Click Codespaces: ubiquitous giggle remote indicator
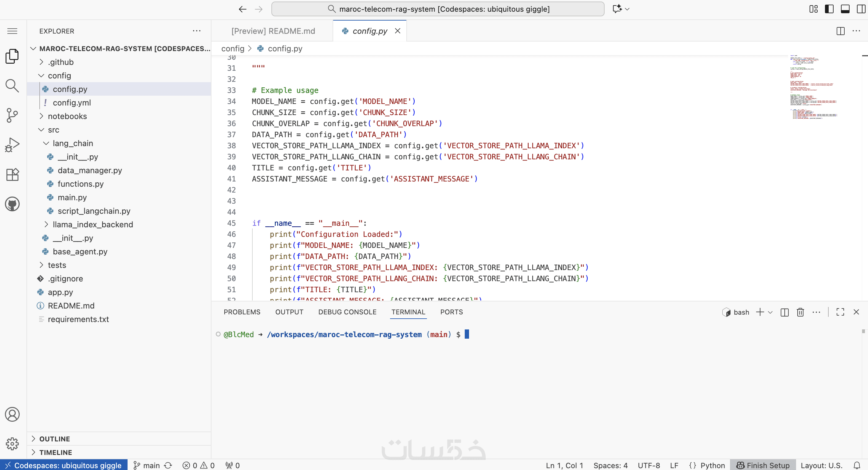 coord(64,465)
